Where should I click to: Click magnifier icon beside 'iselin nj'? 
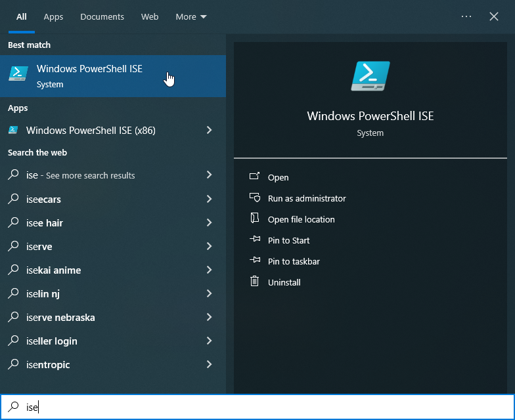tap(13, 293)
